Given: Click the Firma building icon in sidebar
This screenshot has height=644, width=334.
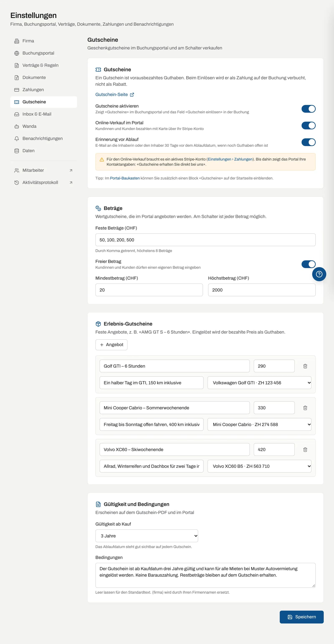Looking at the screenshot, I should pyautogui.click(x=17, y=41).
